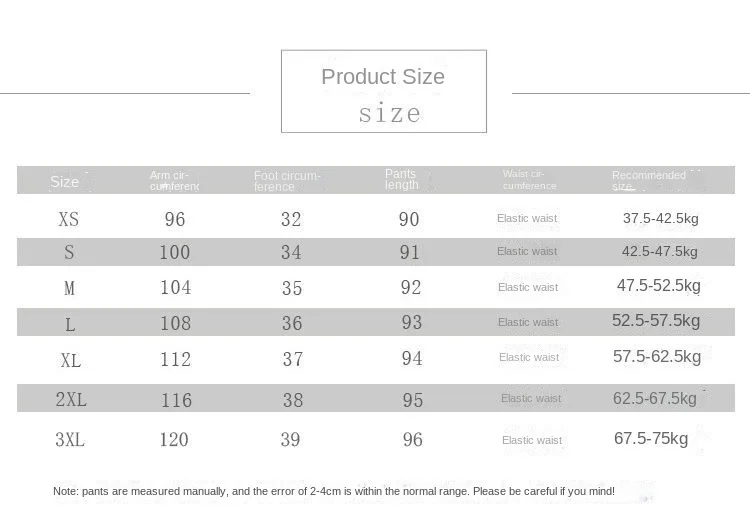Select the M size row label
This screenshot has height=529, width=750.
click(x=69, y=288)
